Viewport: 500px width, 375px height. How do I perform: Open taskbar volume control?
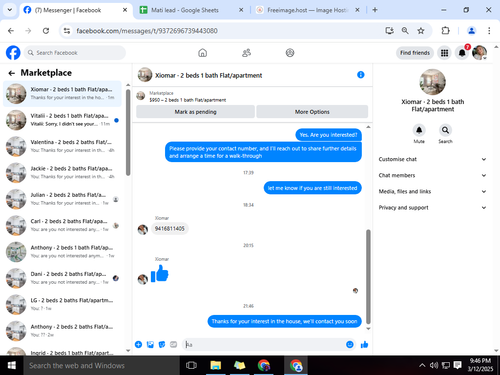coord(434,365)
